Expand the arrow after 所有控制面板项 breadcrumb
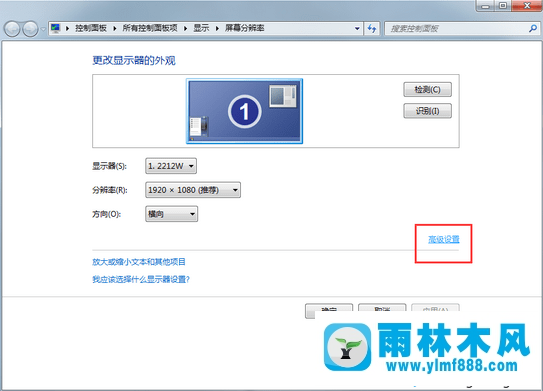 tap(186, 28)
